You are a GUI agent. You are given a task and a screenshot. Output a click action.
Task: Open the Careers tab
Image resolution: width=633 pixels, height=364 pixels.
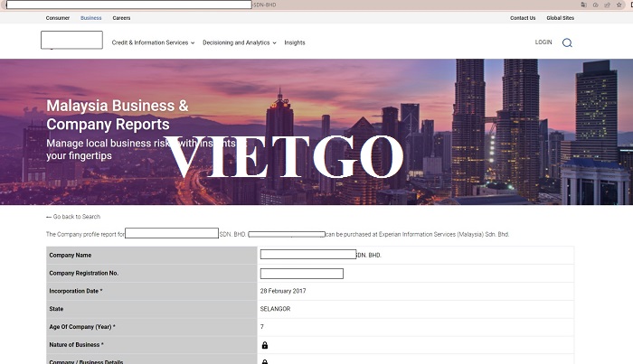[x=121, y=18]
